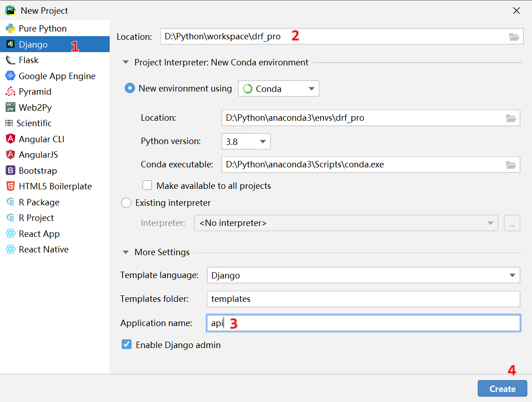Open the Template language Django dropdown
The height and width of the screenshot is (402, 532).
(x=363, y=275)
